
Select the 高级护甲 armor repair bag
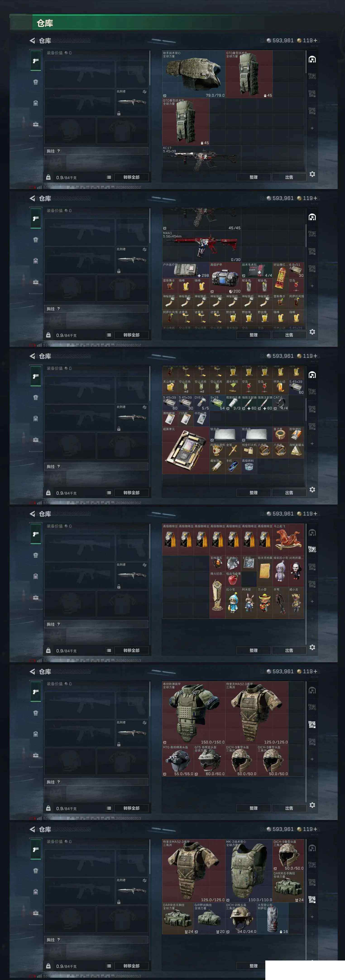(x=225, y=278)
